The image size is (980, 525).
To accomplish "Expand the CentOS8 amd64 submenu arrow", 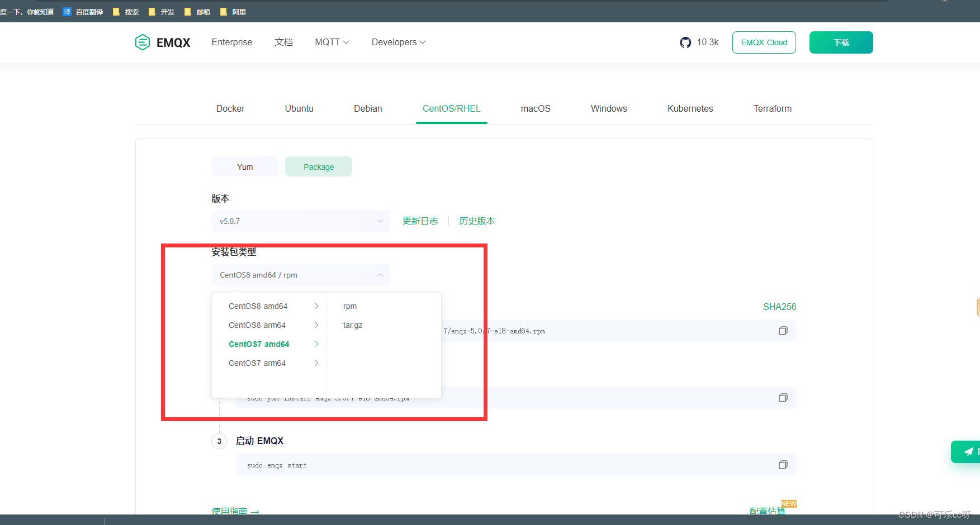I will coord(316,306).
